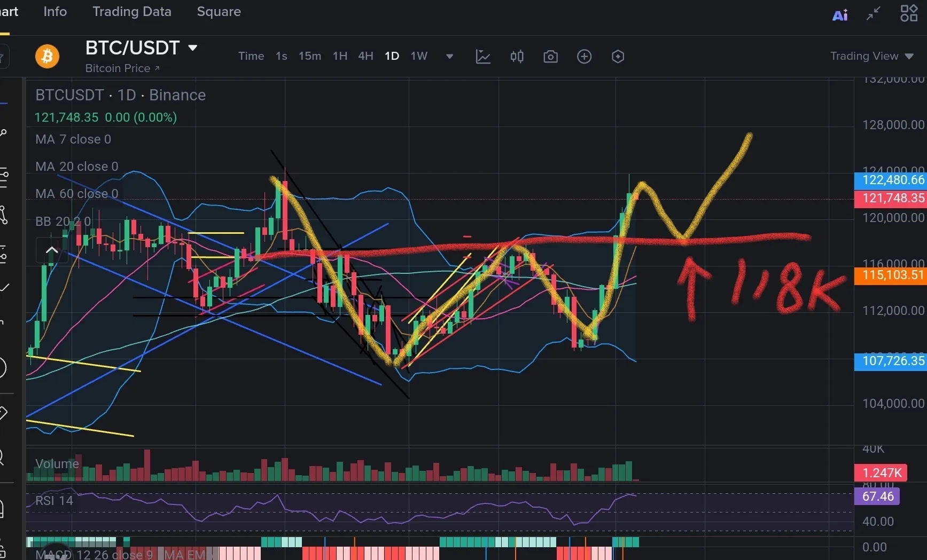
Task: Go to the Square tab
Action: [x=219, y=12]
